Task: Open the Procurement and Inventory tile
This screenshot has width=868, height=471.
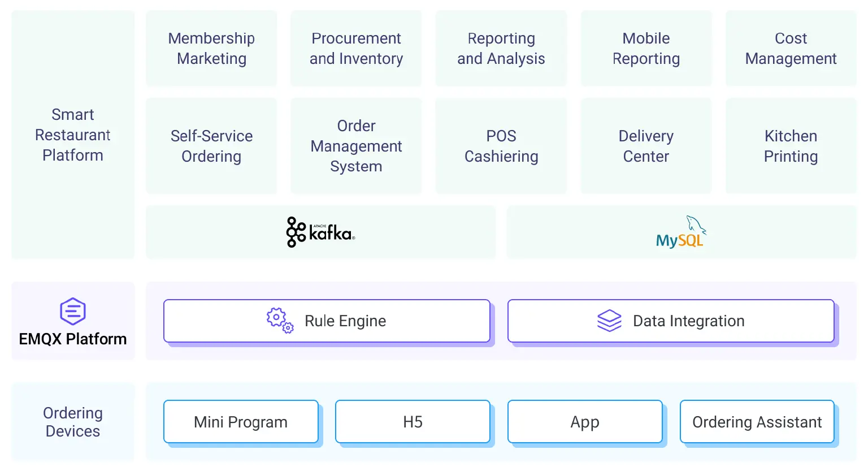Action: pos(356,49)
